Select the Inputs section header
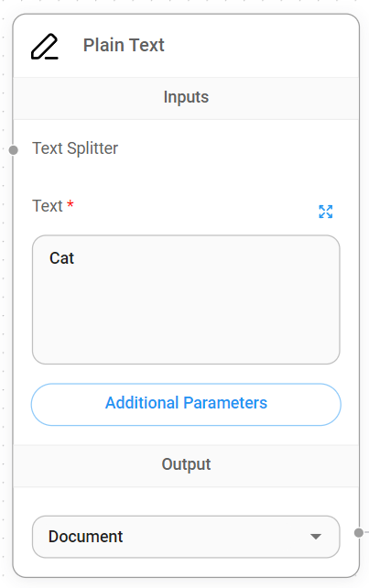369x588 pixels. tap(186, 98)
